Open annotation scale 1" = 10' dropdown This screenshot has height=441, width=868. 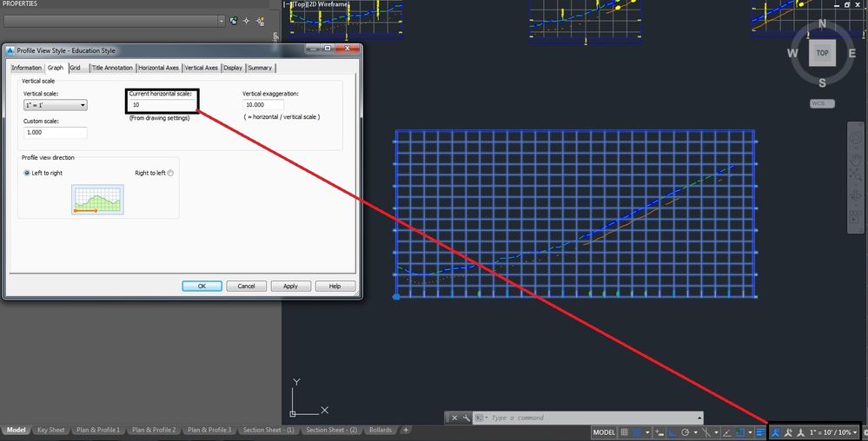tap(833, 432)
